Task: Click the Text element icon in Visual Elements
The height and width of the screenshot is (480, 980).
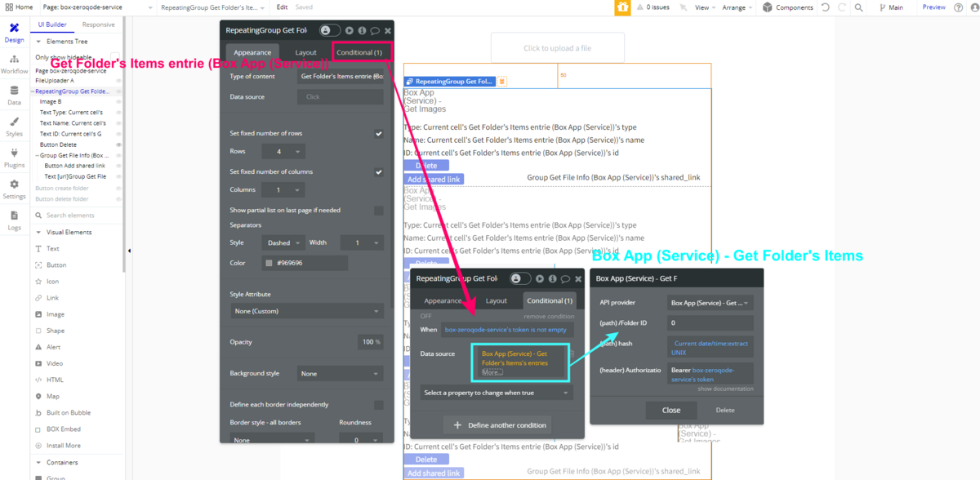Action: (39, 248)
